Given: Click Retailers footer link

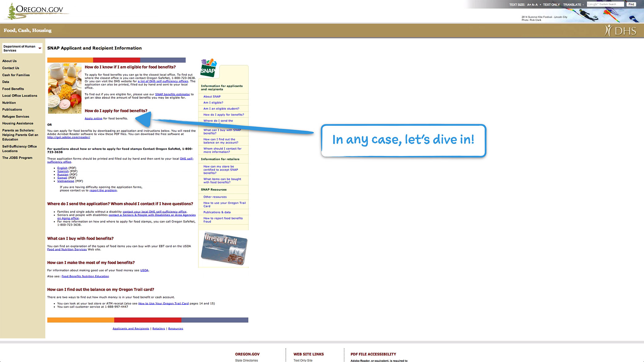Looking at the screenshot, I should pos(159,328).
